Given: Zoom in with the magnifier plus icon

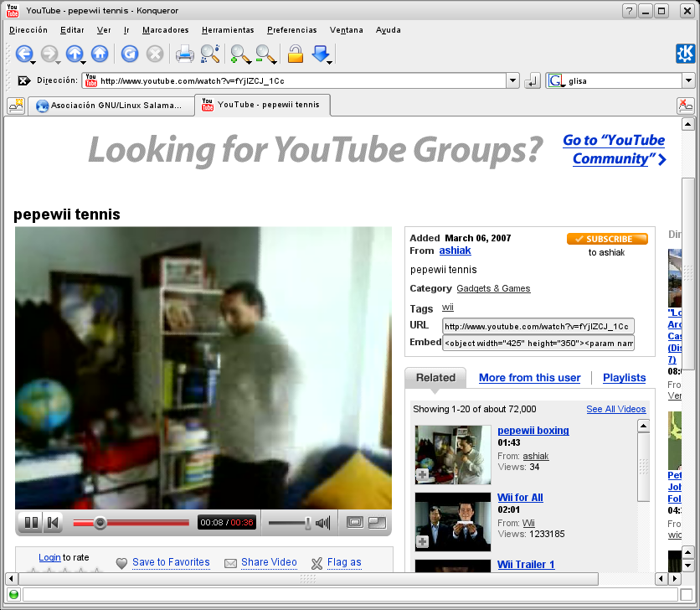Looking at the screenshot, I should pyautogui.click(x=239, y=54).
